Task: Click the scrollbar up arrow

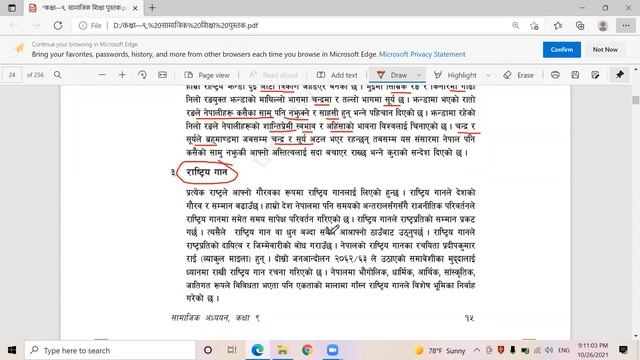Action: coord(636,70)
